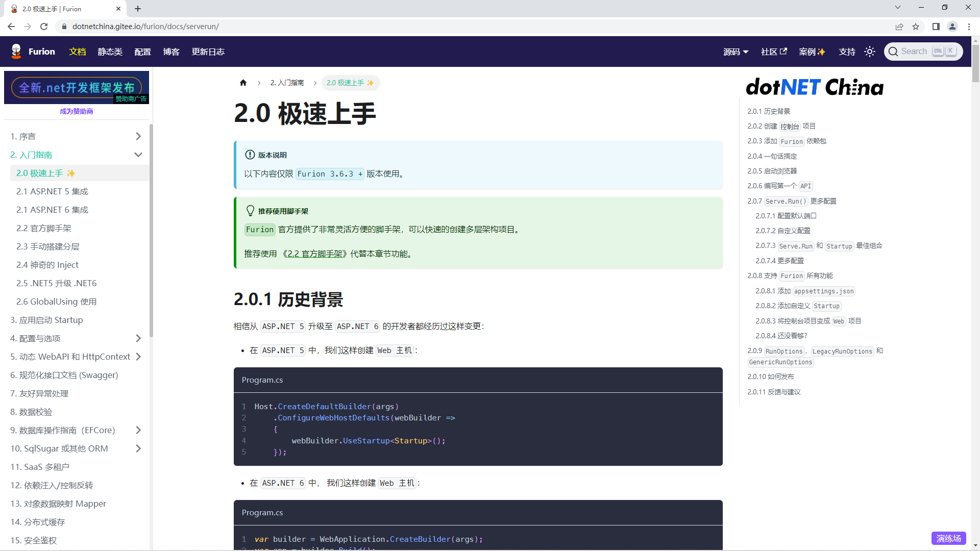
Task: Click the 成为赞助商 link
Action: pos(77,111)
